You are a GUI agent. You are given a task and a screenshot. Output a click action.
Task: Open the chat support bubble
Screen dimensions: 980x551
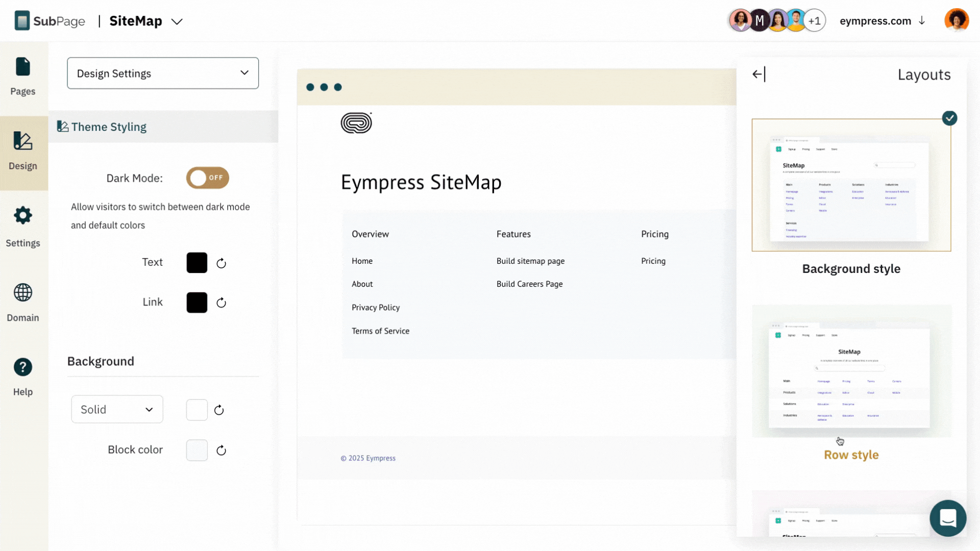948,518
